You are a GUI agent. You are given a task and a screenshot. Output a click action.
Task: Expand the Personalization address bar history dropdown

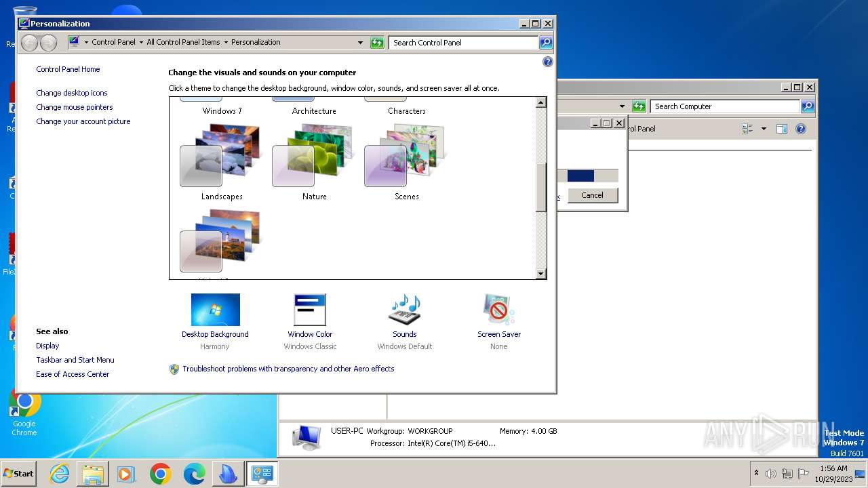[360, 42]
